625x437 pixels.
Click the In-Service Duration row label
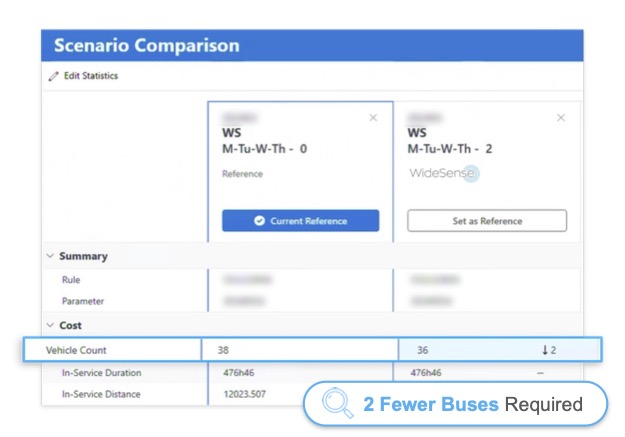pos(101,373)
